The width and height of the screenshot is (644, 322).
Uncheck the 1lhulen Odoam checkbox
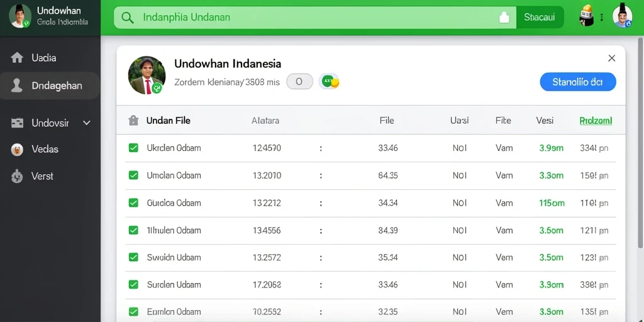[x=133, y=230]
